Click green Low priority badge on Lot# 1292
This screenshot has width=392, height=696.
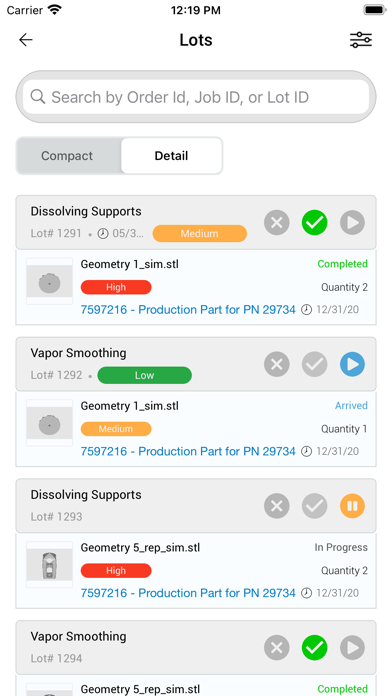[144, 375]
